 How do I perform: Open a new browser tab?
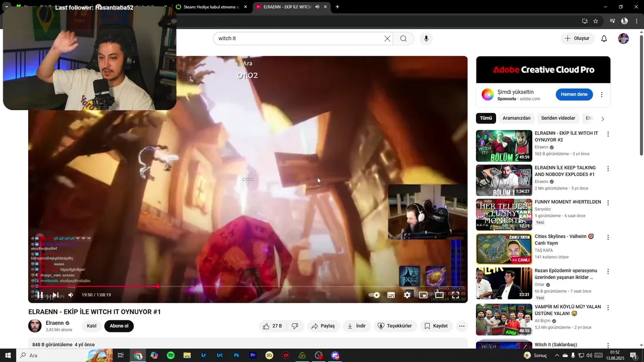pos(337,7)
